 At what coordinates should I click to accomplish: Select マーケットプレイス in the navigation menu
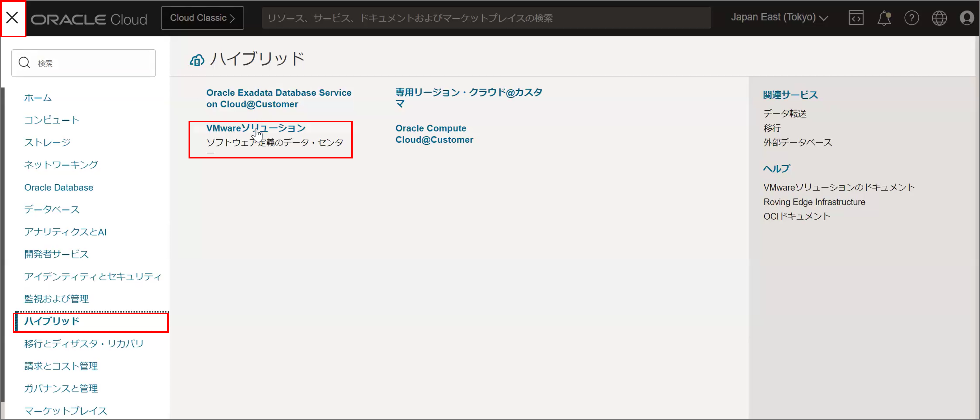65,410
